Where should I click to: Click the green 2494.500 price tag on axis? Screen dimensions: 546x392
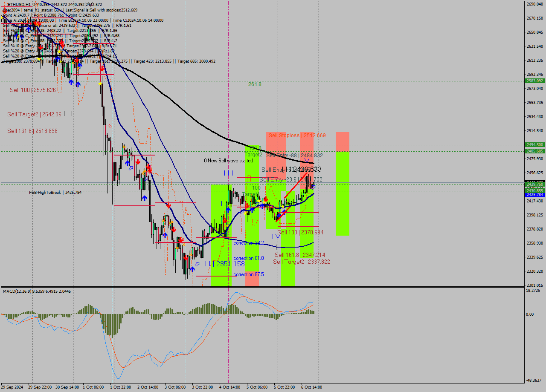point(534,144)
